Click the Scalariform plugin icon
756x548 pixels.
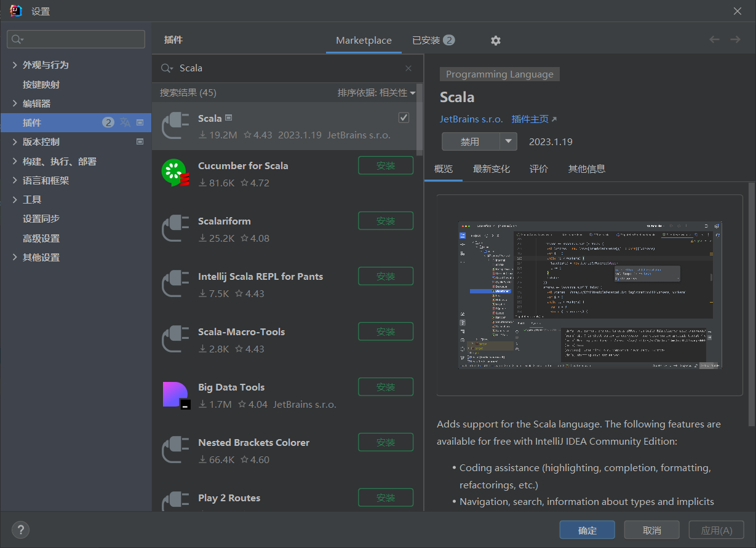pos(175,228)
